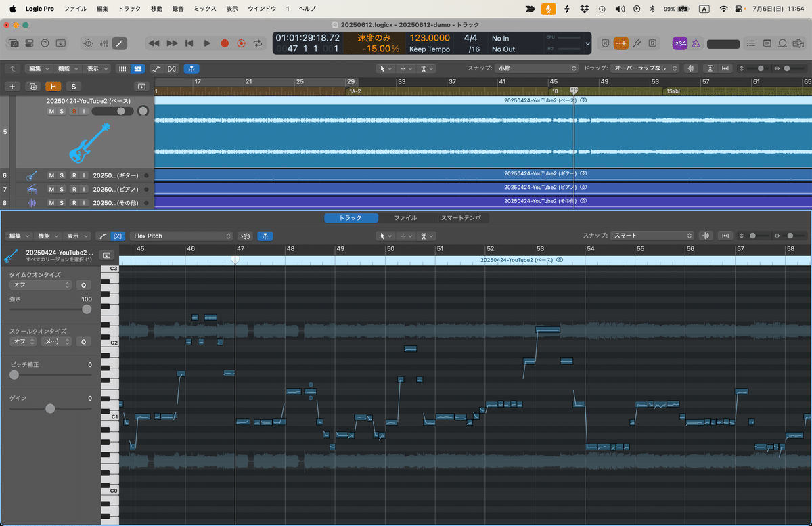
Task: Enable Solo on the ギター track
Action: 62,175
